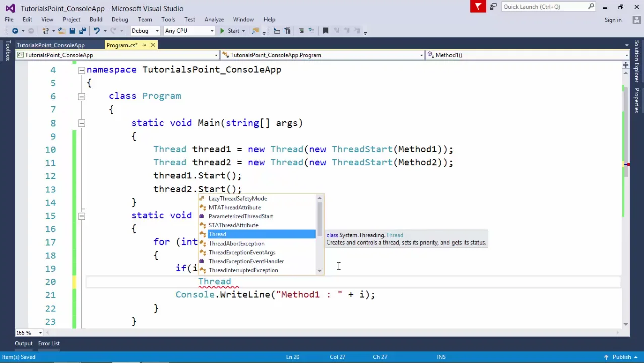Click the Find in Files toolbar icon
Viewport: 644px width, 363px height.
[x=255, y=31]
